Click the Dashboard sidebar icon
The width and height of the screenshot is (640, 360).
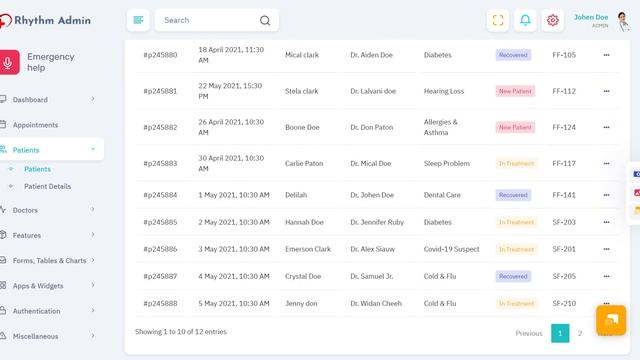click(x=3, y=99)
